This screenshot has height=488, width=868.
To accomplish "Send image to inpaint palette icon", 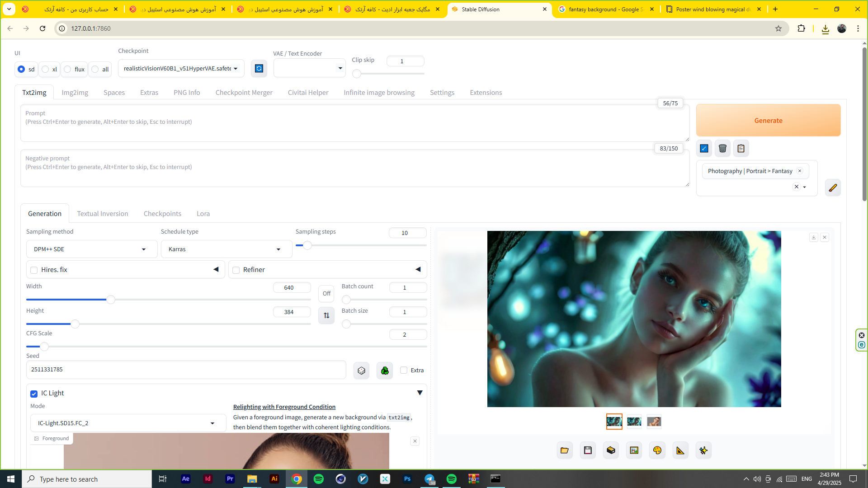I will 657,450.
